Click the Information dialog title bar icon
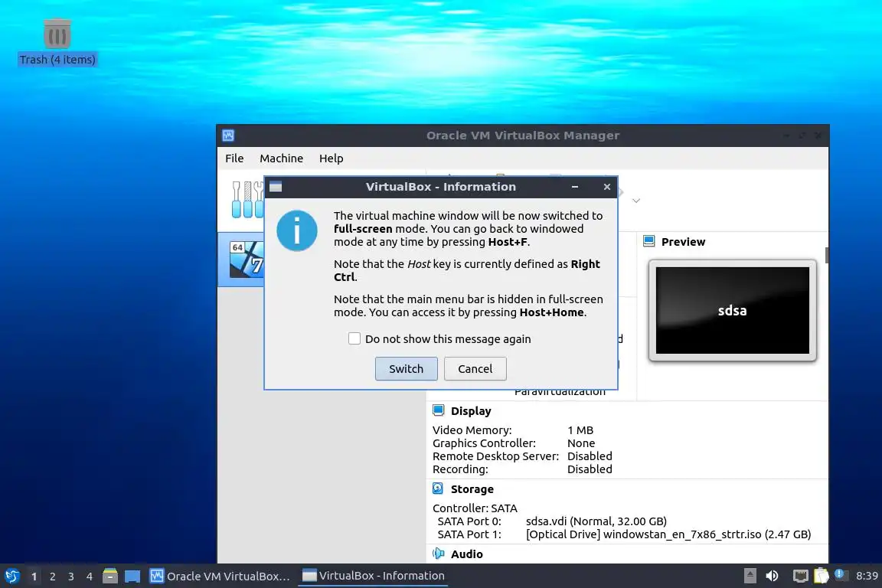882x588 pixels. pyautogui.click(x=276, y=187)
